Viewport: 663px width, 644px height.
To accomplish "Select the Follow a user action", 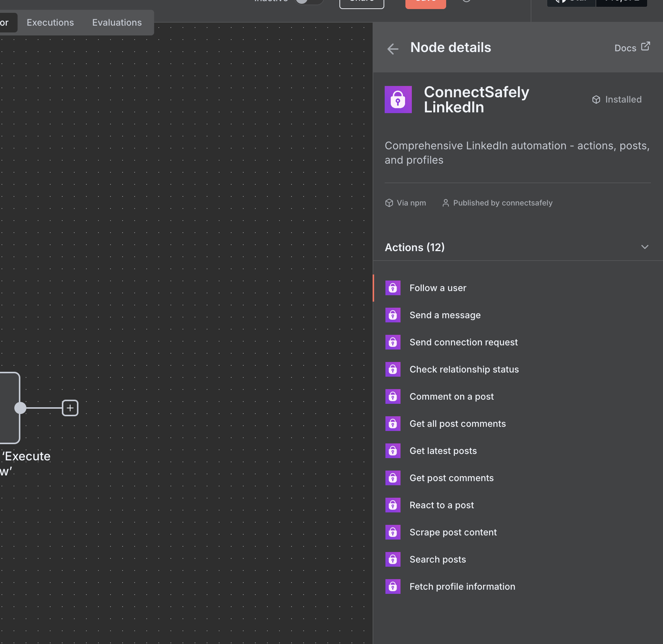I will coord(437,288).
